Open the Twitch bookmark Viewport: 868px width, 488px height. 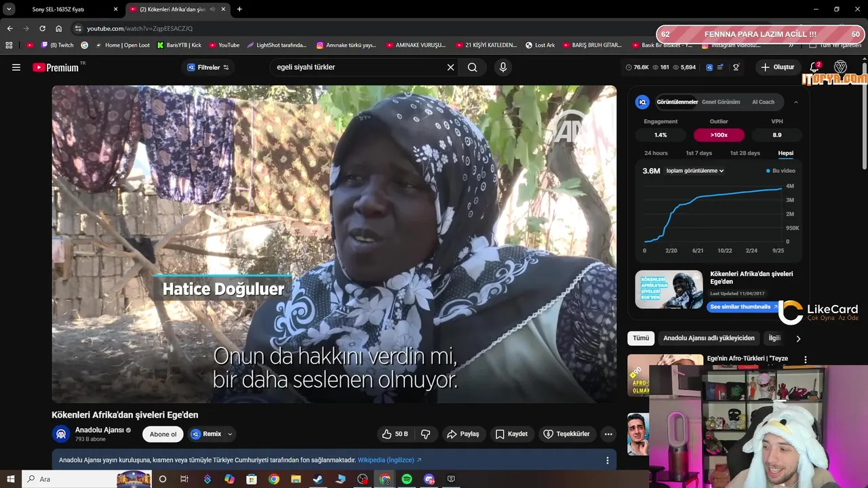(58, 45)
